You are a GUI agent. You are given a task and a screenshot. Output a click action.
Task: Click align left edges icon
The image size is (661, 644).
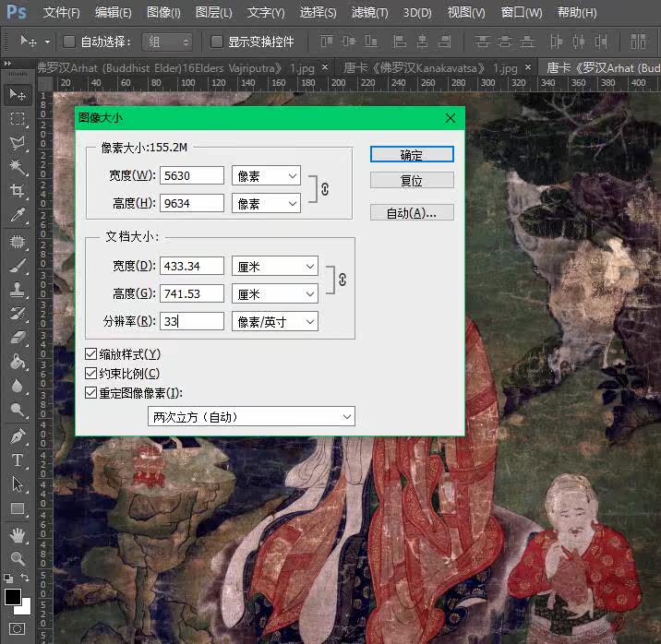pyautogui.click(x=399, y=42)
